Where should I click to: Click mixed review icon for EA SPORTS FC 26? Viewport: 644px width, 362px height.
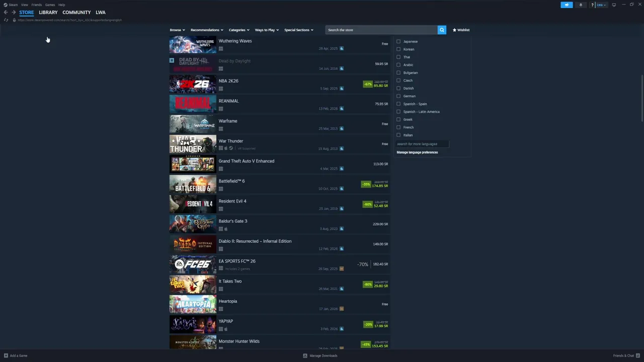point(342,268)
